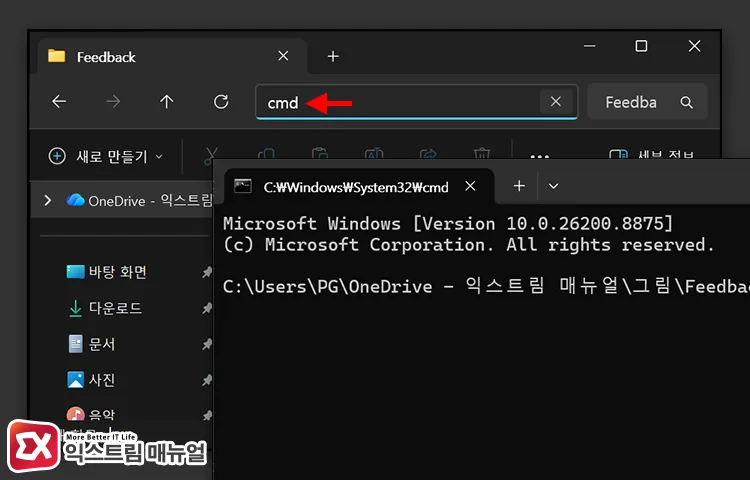The width and height of the screenshot is (750, 480).
Task: Click the forward navigation arrow
Action: pyautogui.click(x=113, y=101)
